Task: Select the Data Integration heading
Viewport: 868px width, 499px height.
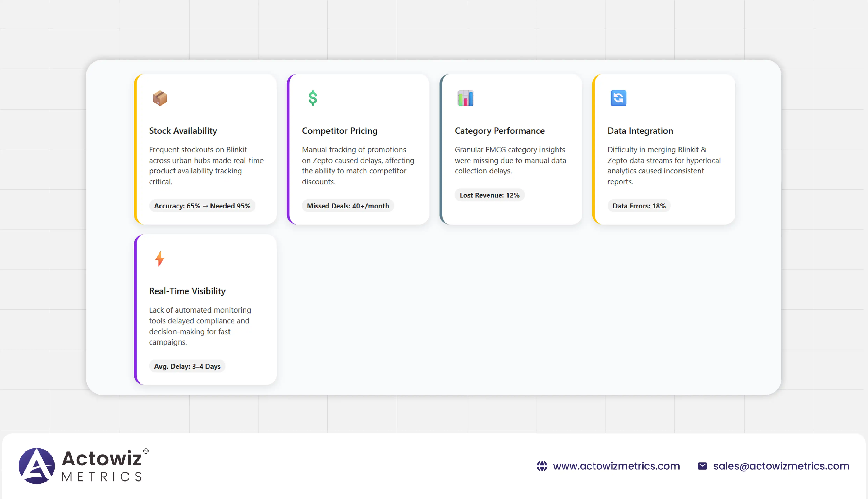Action: (x=640, y=131)
